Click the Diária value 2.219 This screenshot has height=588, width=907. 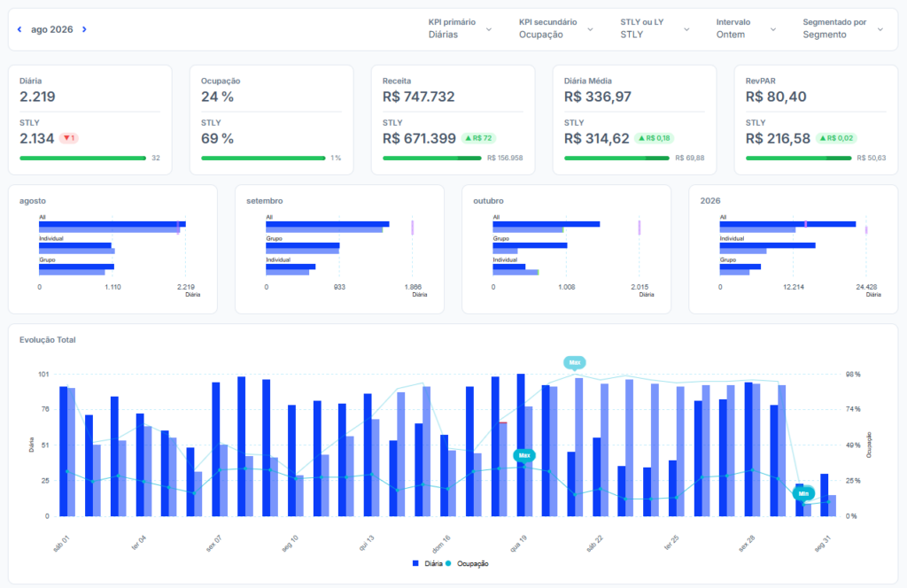37,97
